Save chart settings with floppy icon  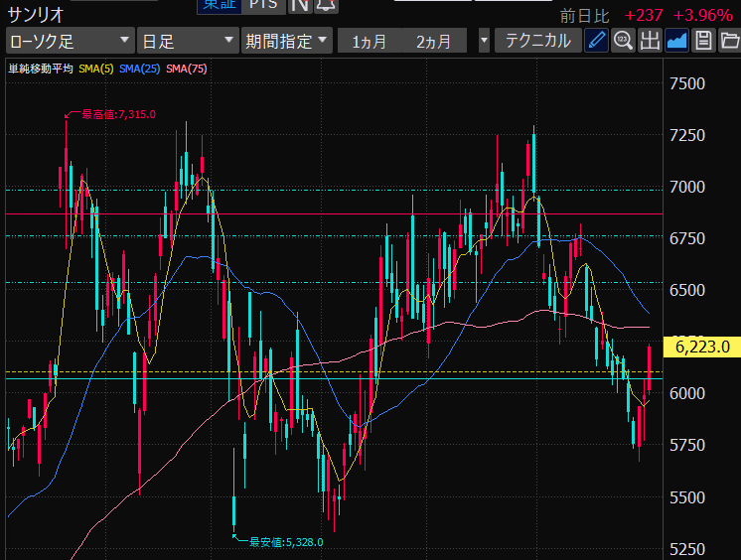tap(703, 41)
